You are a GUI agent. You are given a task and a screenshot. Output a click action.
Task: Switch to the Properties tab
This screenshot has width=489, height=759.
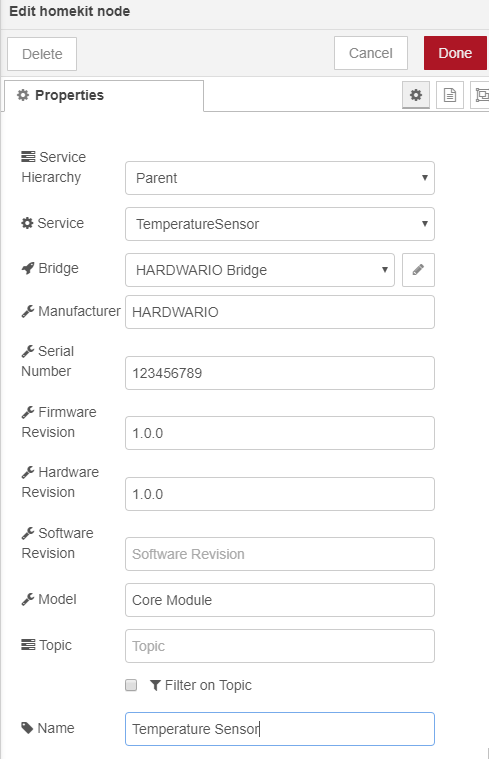coord(104,95)
